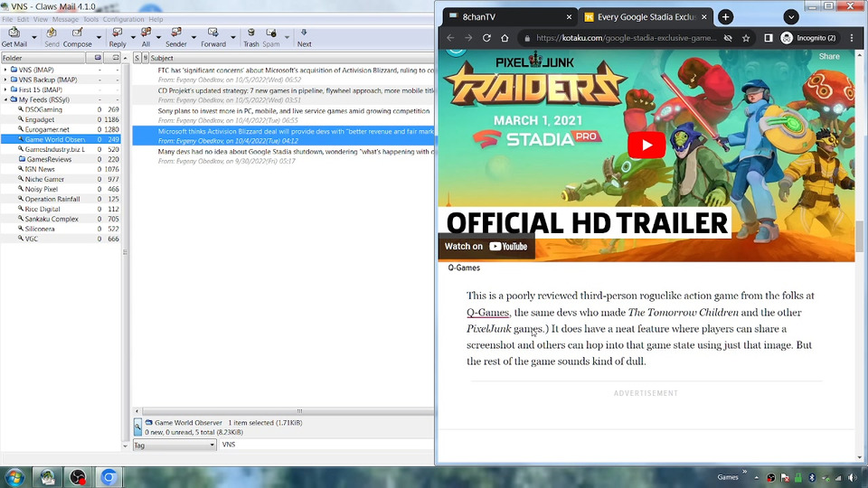Follow the Q-Games hyperlink in article
Screen dimensions: 868x488
[487, 313]
